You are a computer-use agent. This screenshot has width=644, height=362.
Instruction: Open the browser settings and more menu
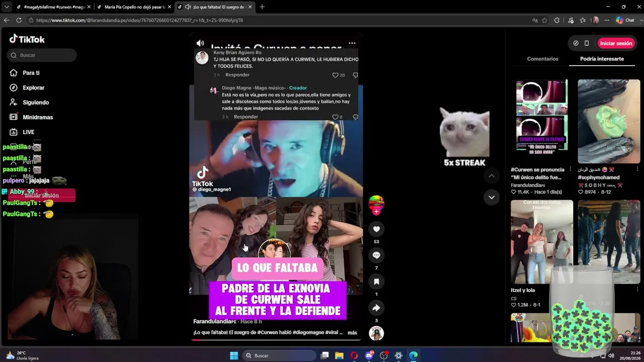[x=607, y=20]
